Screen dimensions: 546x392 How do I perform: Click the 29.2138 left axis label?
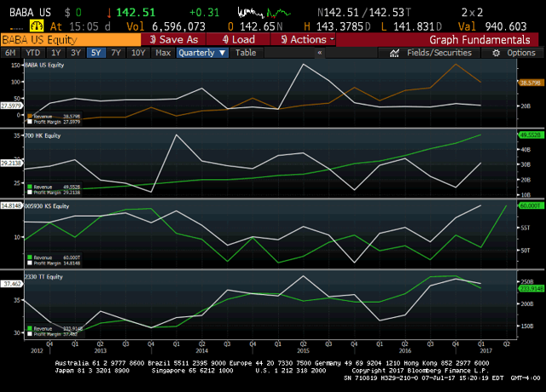11,163
